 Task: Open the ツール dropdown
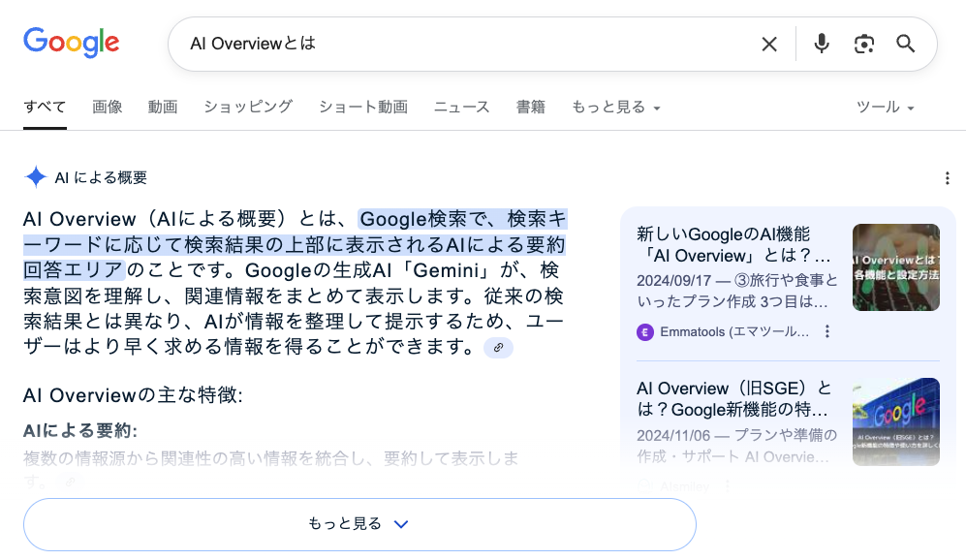pos(885,108)
